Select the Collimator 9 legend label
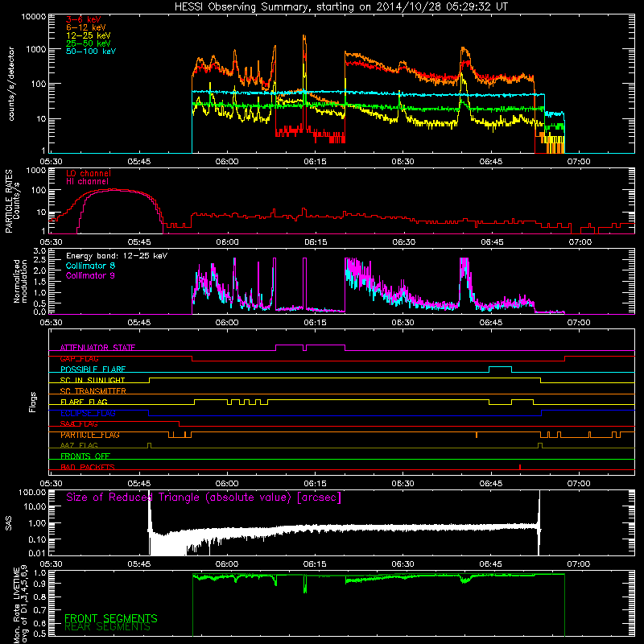The image size is (644, 644). [x=90, y=275]
